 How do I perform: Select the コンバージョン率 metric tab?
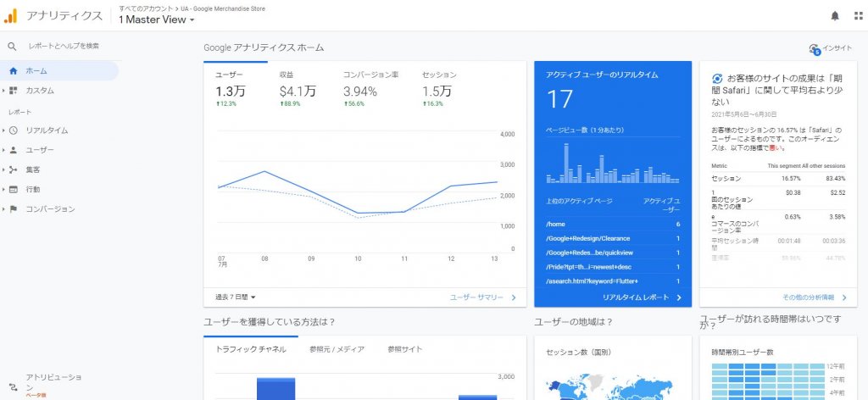370,90
